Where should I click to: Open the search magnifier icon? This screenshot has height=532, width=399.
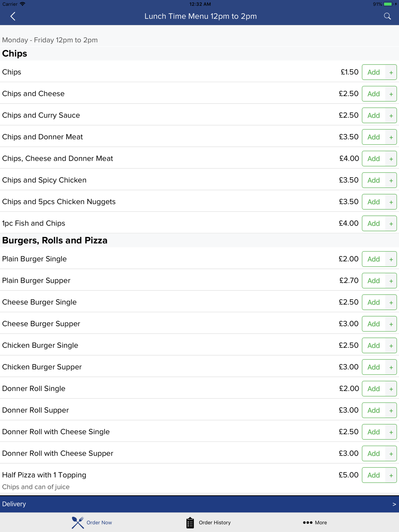pos(387,16)
